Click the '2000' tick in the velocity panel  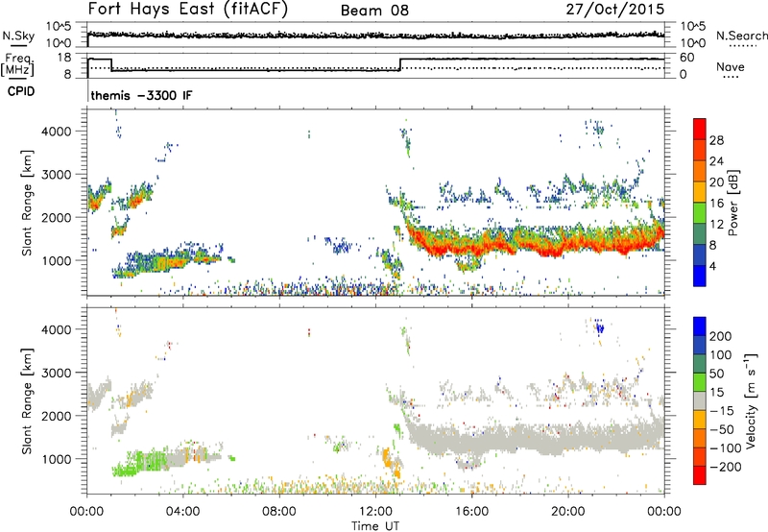[x=56, y=416]
